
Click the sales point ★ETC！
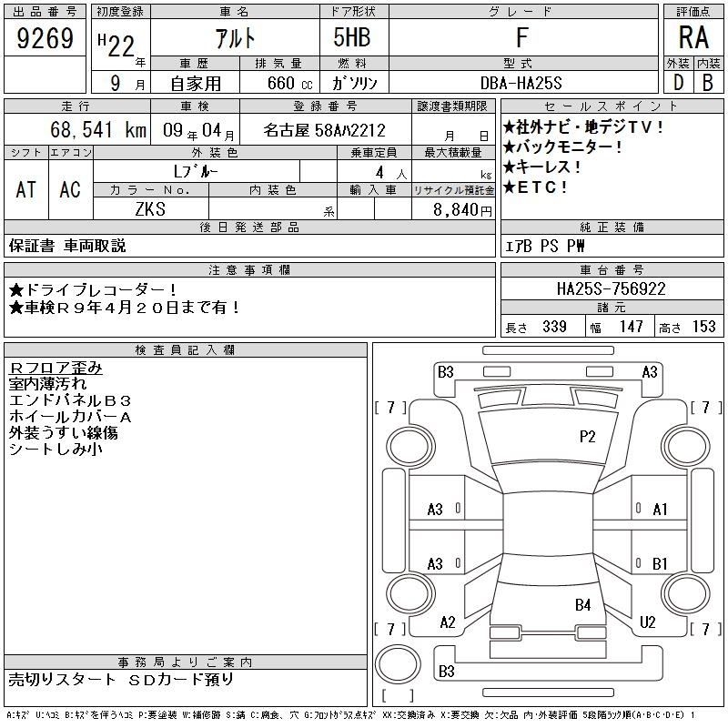click(535, 187)
